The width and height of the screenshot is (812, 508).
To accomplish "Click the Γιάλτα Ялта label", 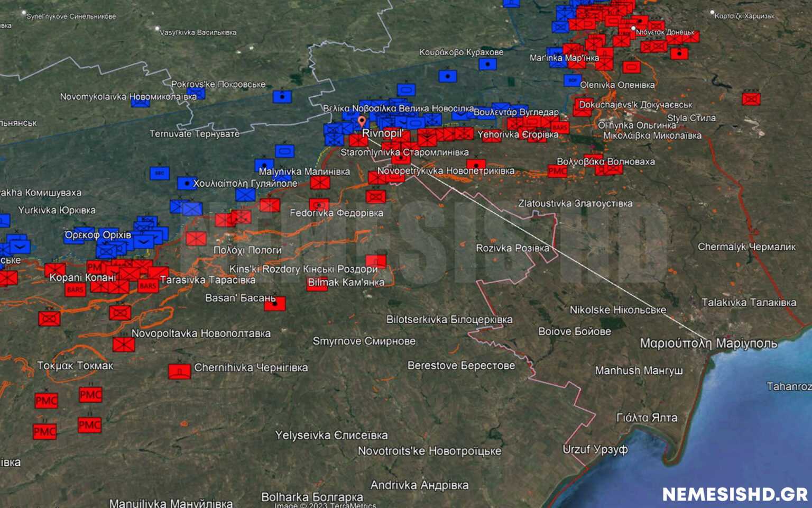I will 647,418.
